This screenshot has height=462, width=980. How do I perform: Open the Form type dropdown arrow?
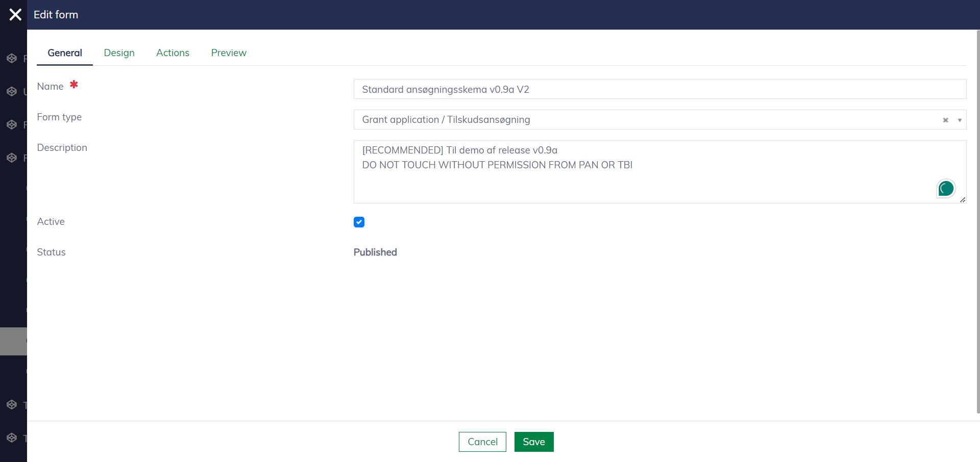(x=960, y=120)
